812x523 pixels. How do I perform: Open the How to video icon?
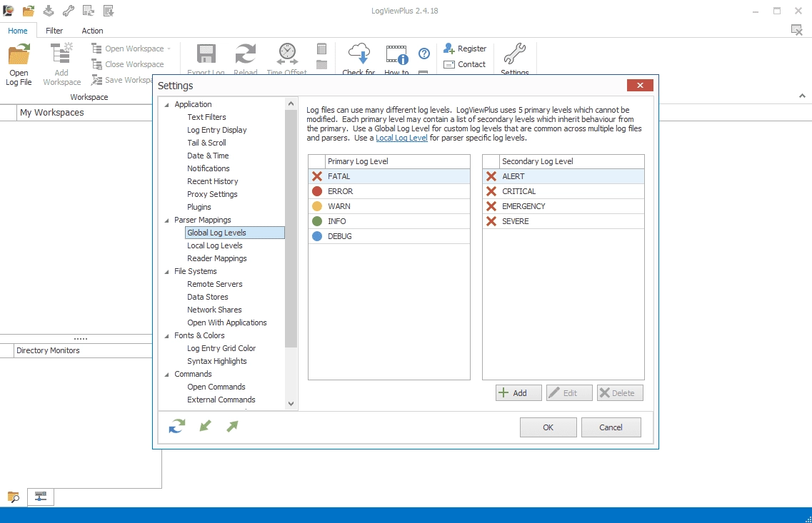pyautogui.click(x=396, y=54)
